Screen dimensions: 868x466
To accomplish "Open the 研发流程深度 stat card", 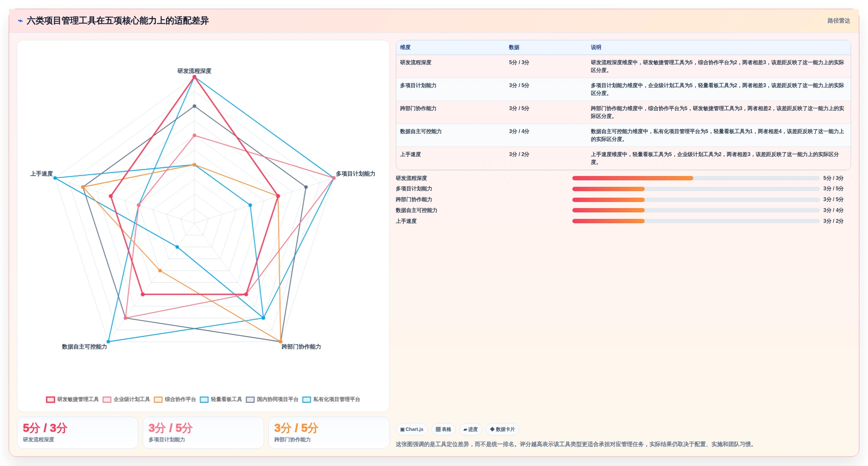I will [78, 433].
